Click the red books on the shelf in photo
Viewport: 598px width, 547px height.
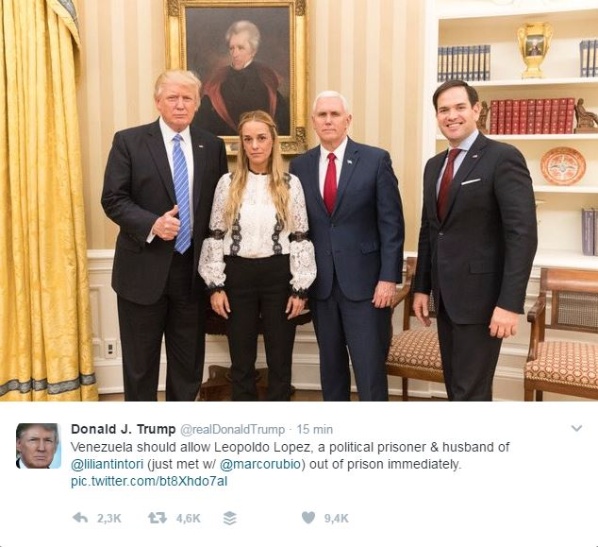click(x=532, y=116)
